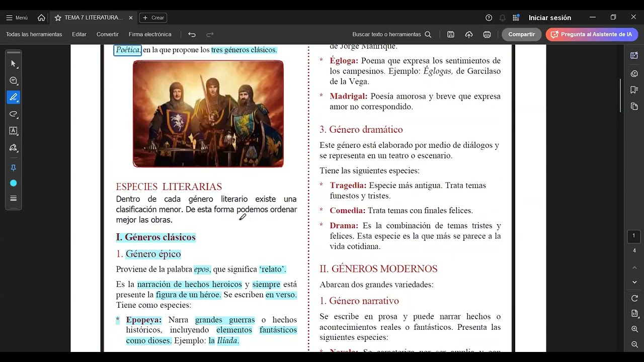Click the highlighted heading Género épico
Image resolution: width=644 pixels, height=362 pixels.
click(x=153, y=254)
